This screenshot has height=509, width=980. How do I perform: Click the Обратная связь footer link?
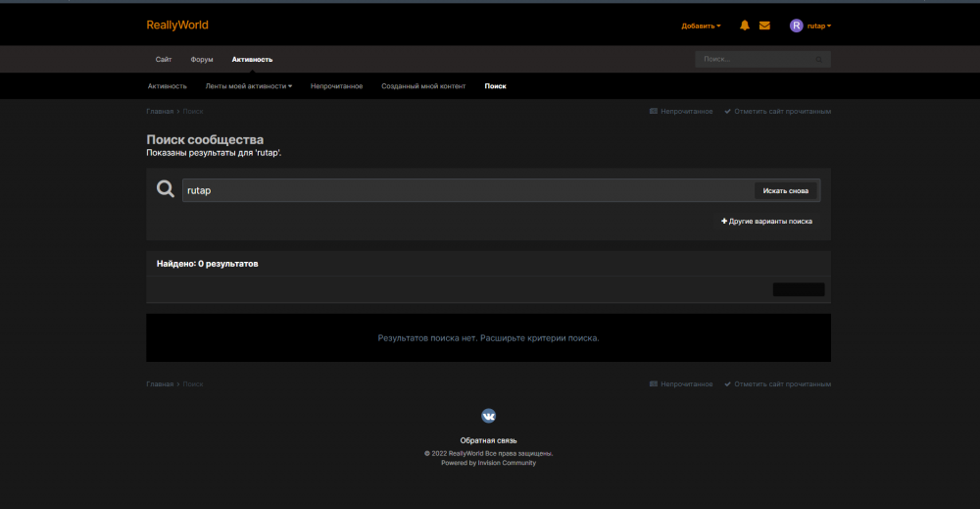click(488, 440)
